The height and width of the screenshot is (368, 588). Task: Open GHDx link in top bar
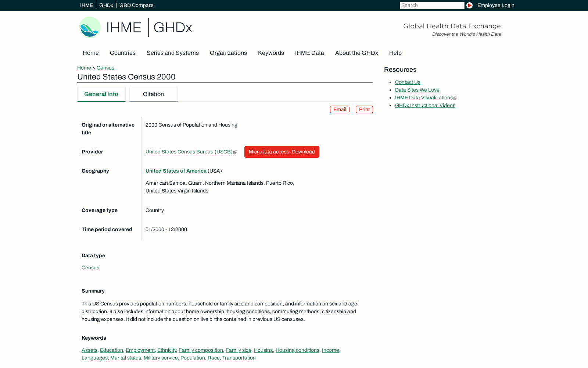click(x=106, y=5)
